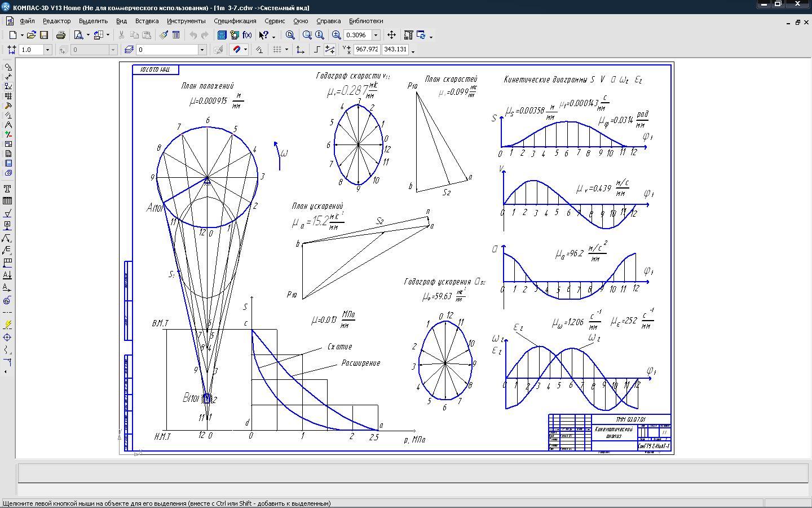Toggle the grid display button
This screenshot has height=508, width=812.
tap(277, 50)
